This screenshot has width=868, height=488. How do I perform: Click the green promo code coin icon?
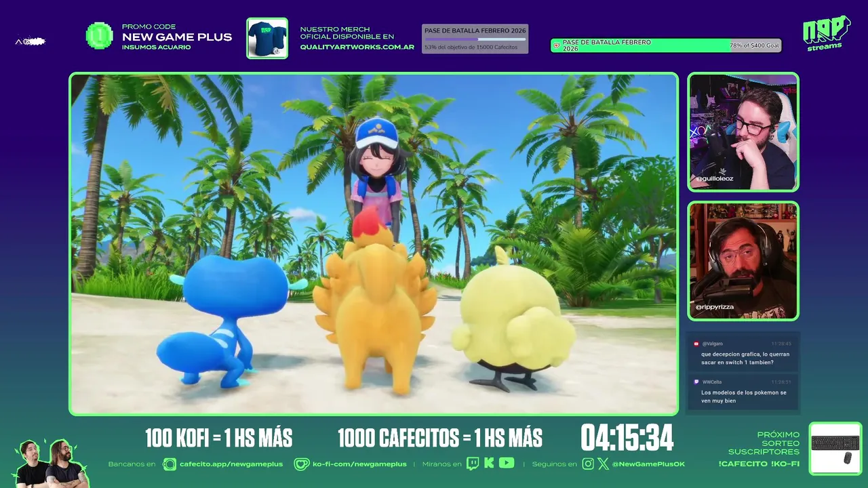[100, 36]
